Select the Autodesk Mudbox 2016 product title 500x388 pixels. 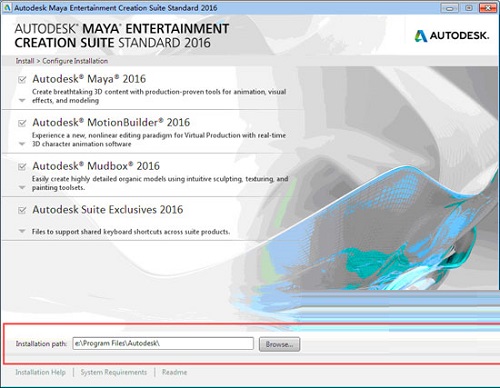pyautogui.click(x=96, y=166)
